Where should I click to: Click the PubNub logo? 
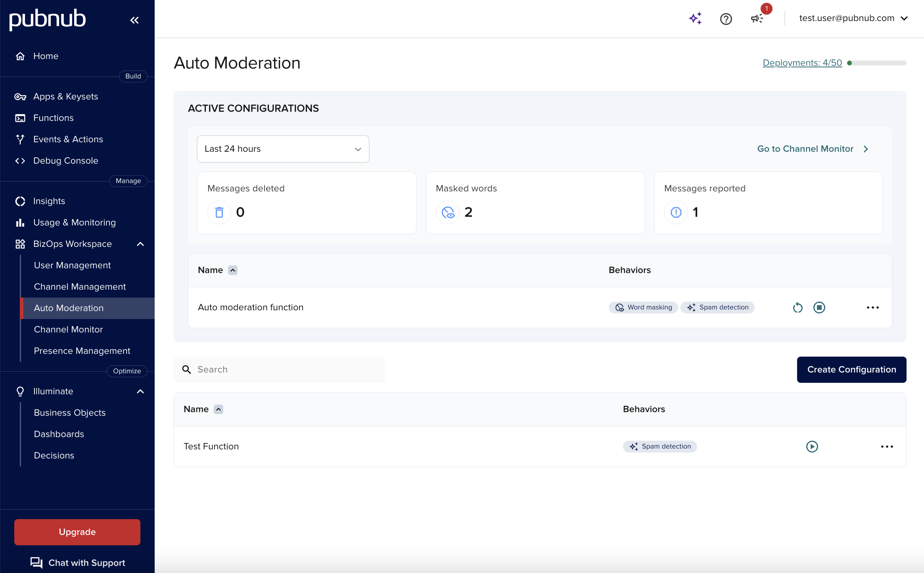tap(47, 19)
